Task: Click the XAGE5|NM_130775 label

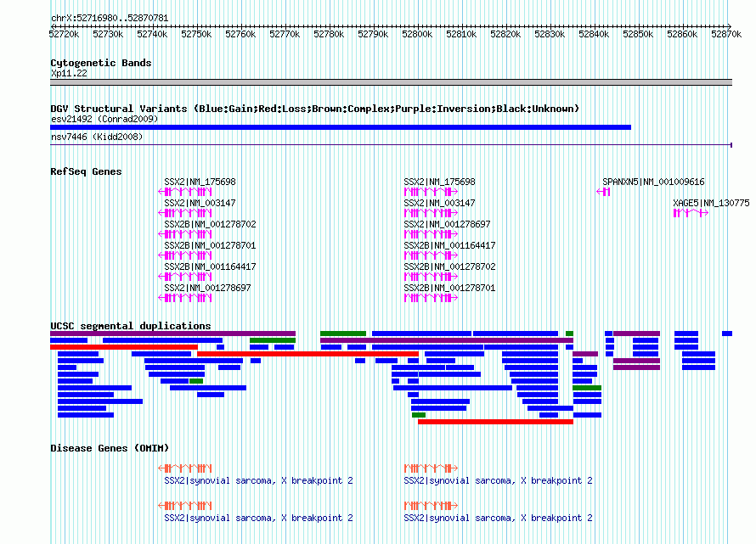Action: click(711, 203)
